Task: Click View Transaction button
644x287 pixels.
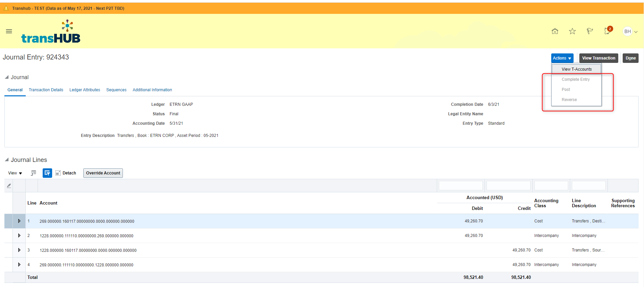Action: pos(599,58)
